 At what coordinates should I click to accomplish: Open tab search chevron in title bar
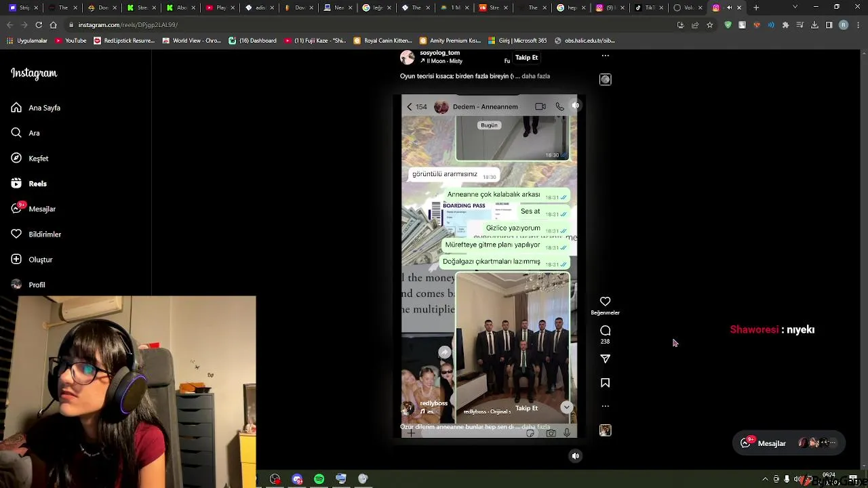coord(795,7)
